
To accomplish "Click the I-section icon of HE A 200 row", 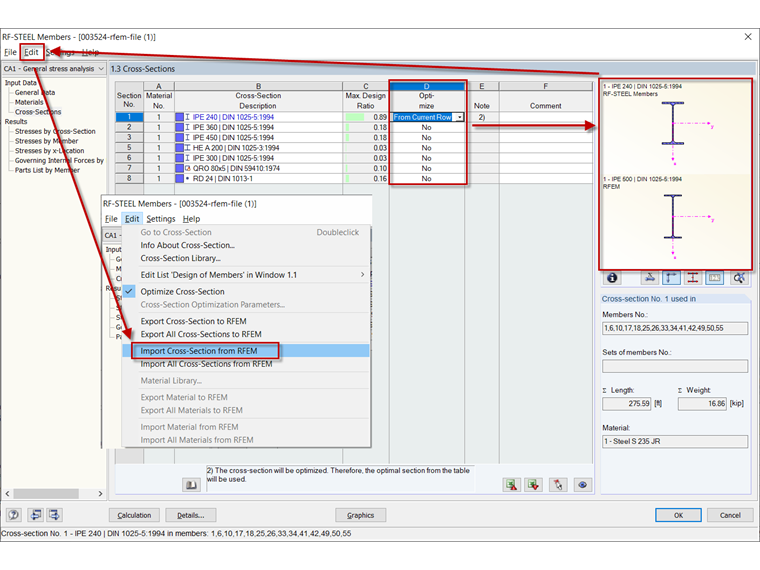I will (188, 148).
